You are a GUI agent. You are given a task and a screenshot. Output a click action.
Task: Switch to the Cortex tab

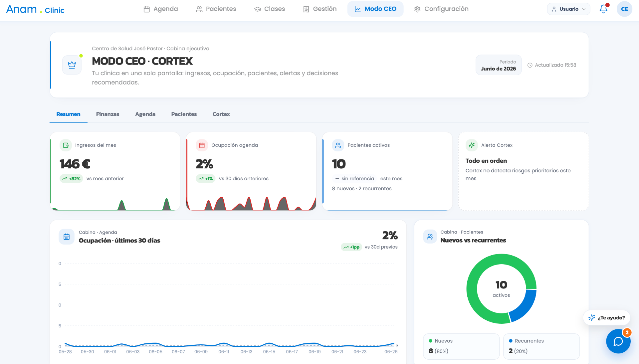[221, 114]
